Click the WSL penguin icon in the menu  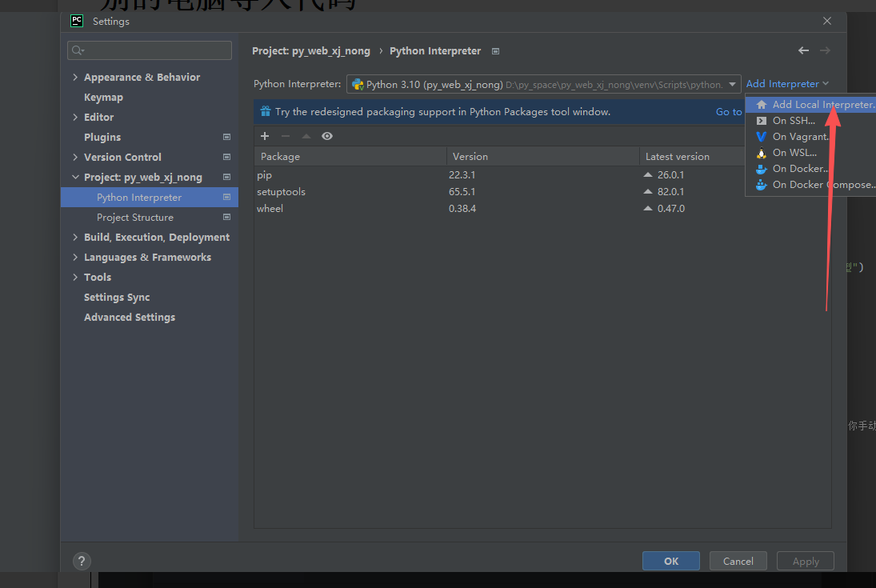762,153
